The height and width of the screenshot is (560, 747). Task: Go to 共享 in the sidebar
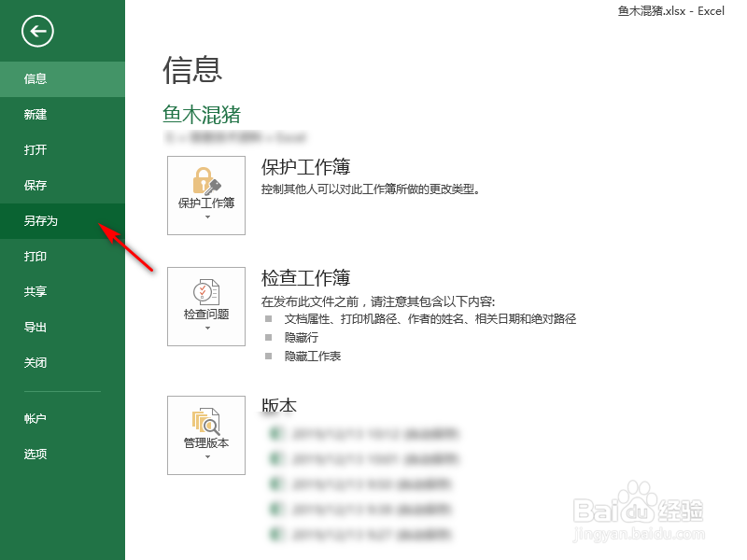63,291
